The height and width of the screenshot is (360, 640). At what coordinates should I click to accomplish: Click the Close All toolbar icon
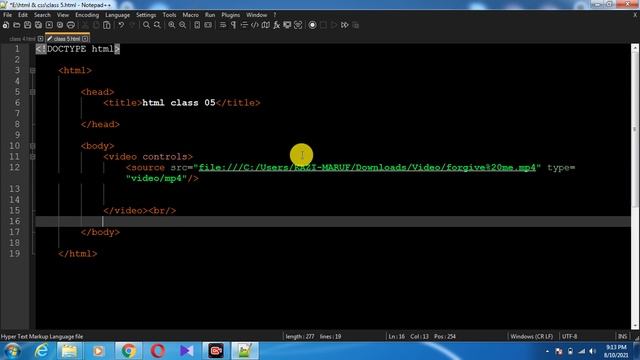pyautogui.click(x=60, y=25)
